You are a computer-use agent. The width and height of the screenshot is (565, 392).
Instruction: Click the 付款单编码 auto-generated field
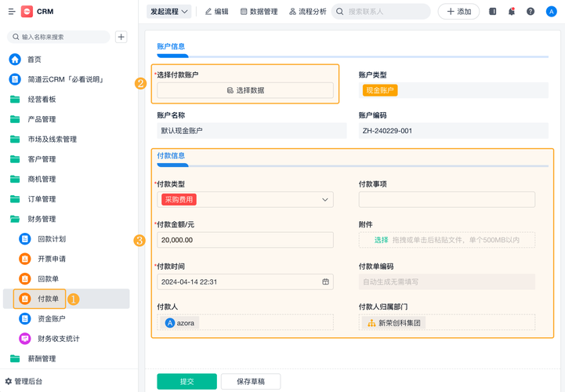447,281
